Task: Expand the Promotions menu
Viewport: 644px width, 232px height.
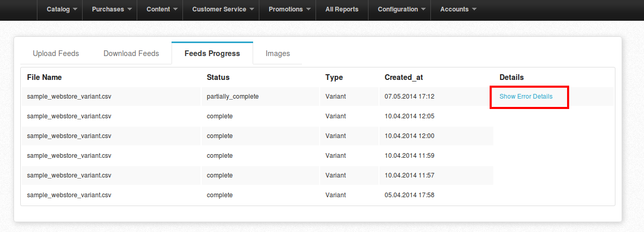Action: tap(287, 9)
